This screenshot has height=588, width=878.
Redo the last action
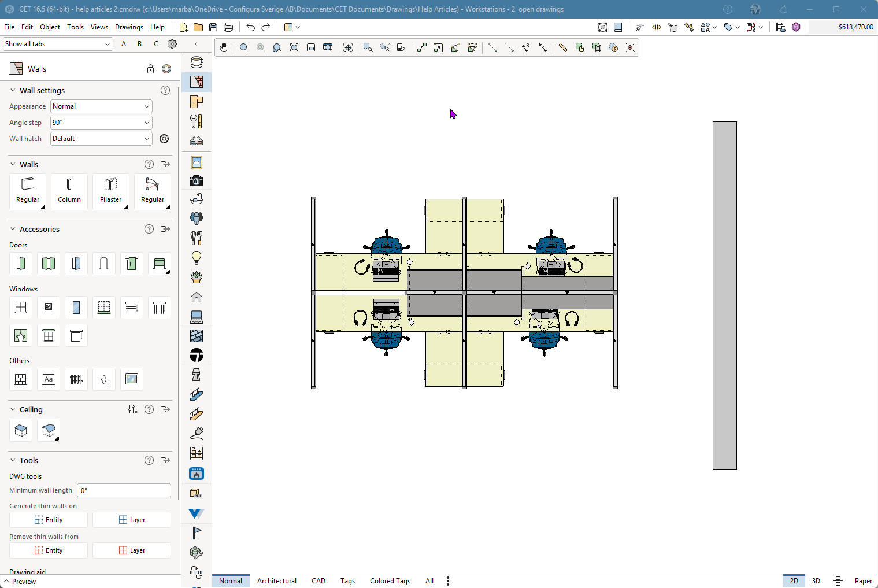266,27
